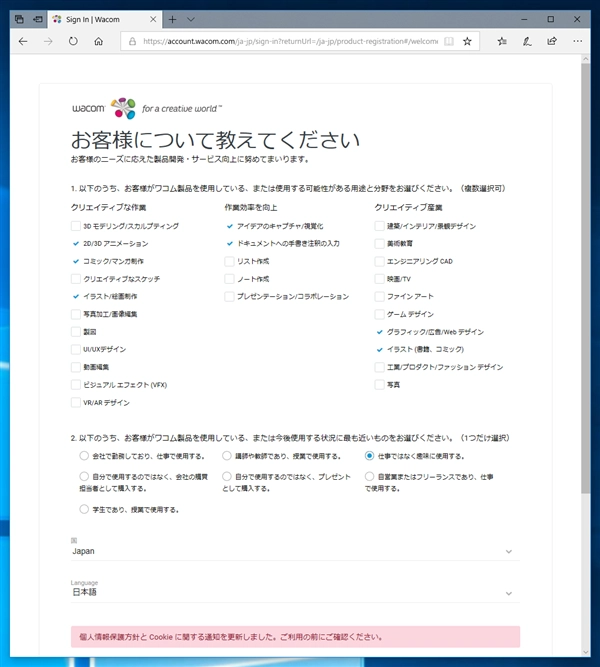The image size is (600, 667).
Task: Set these tabs aside icon
Action: (38, 19)
